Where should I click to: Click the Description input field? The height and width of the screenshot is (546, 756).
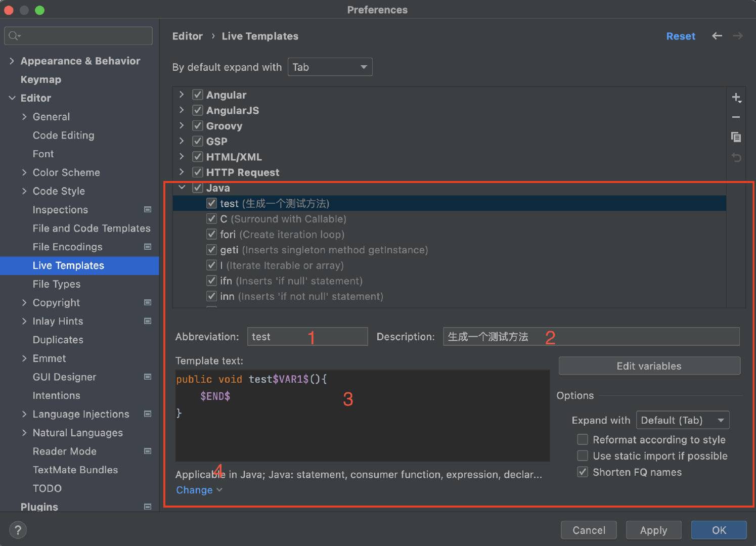pyautogui.click(x=591, y=337)
